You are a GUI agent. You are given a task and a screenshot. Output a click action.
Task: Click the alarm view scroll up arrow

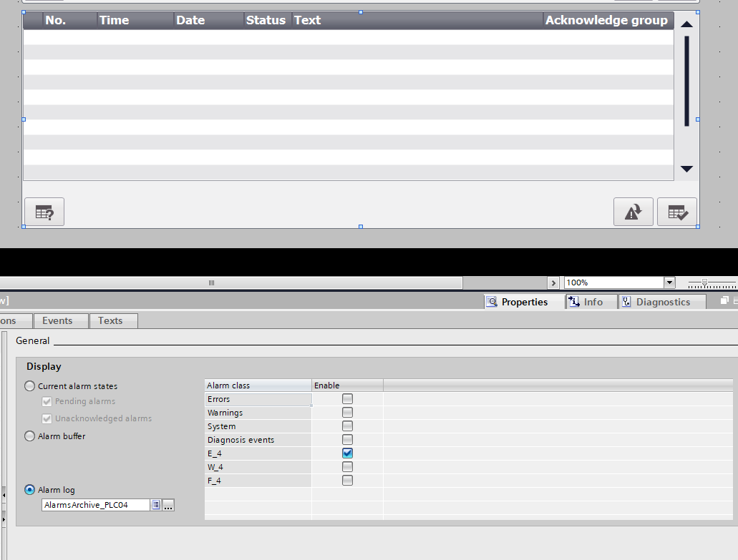click(686, 24)
